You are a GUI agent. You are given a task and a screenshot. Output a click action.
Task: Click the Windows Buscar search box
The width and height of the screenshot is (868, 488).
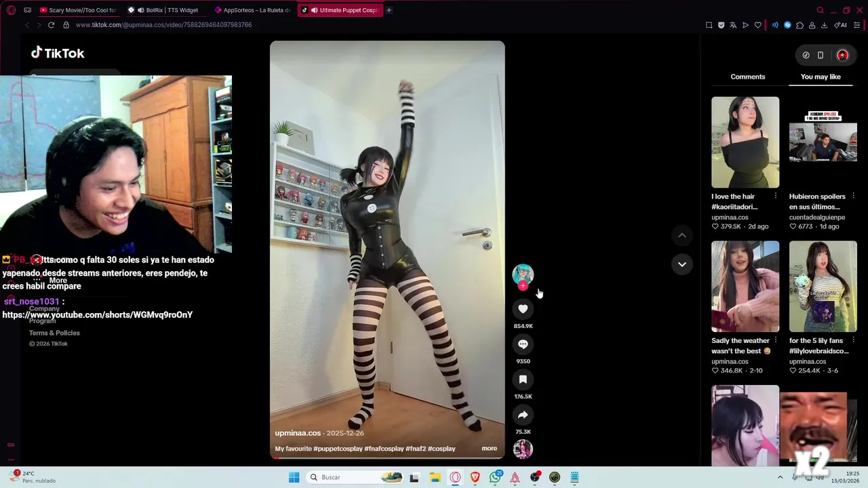point(355,477)
